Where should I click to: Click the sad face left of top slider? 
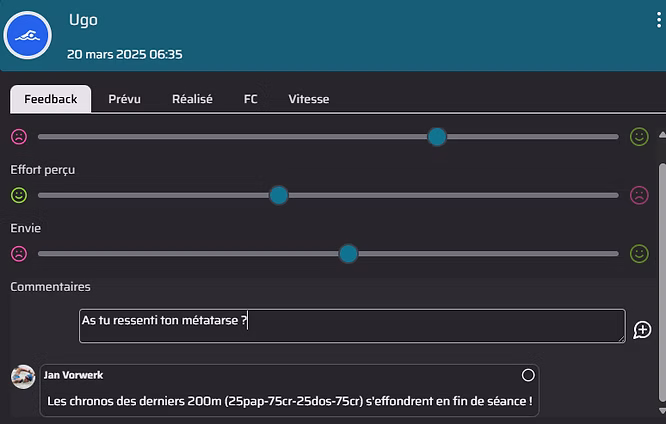pyautogui.click(x=19, y=137)
